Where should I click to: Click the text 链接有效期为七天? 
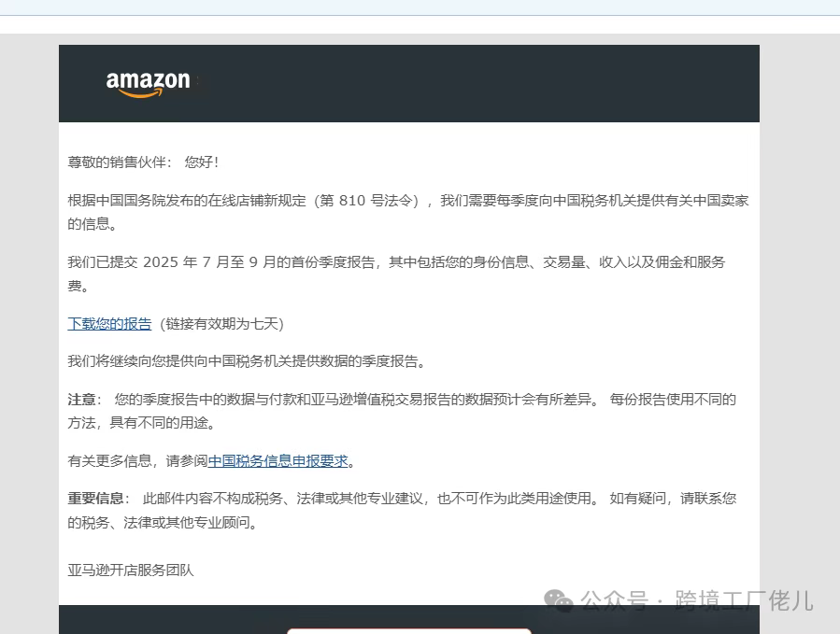point(221,324)
